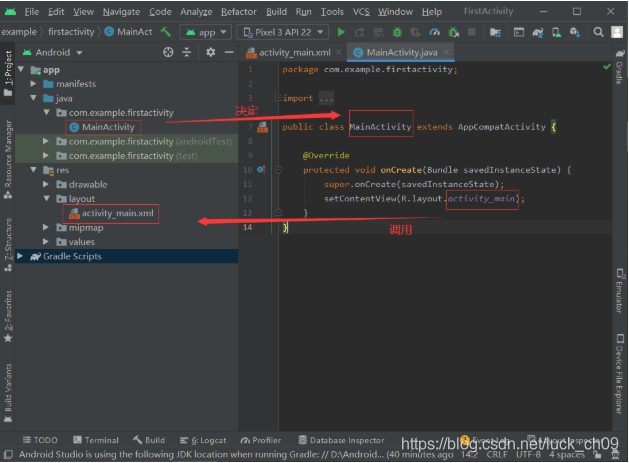
Task: Toggle the fold marker at onCreate line
Action: [x=278, y=170]
